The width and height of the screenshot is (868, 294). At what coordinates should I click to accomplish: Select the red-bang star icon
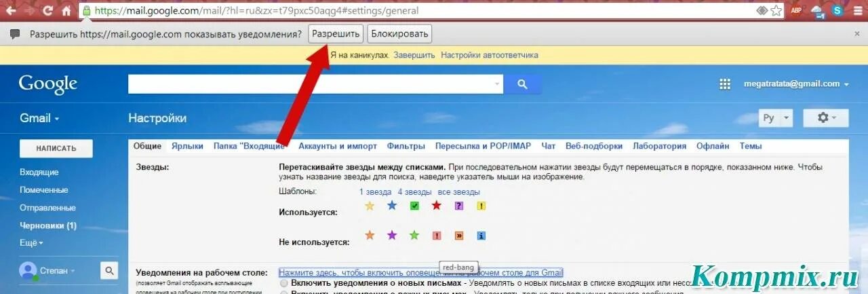click(437, 236)
